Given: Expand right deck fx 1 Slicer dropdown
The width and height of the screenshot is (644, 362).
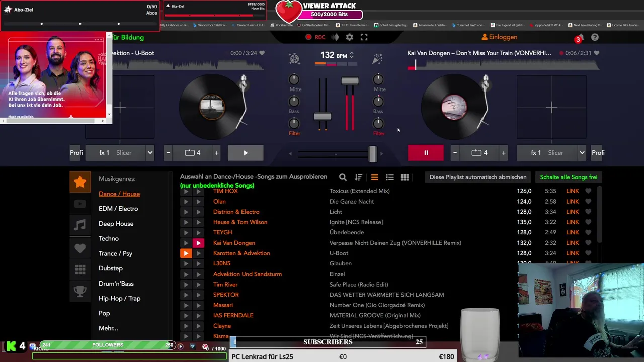Looking at the screenshot, I should point(582,153).
